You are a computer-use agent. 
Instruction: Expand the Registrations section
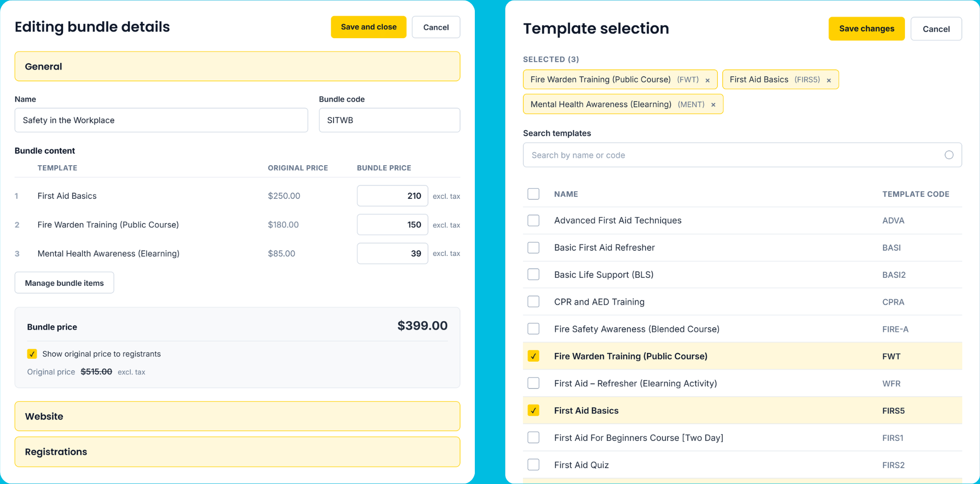click(x=237, y=452)
